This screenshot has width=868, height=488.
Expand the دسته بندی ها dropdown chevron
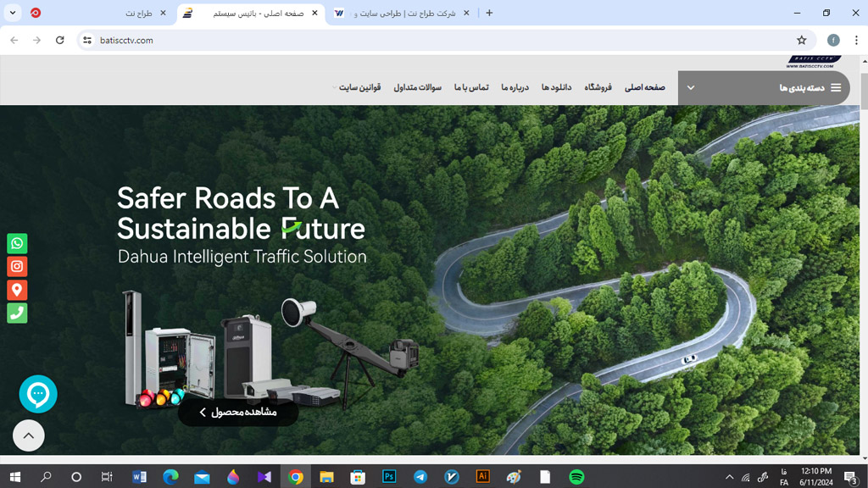(x=691, y=87)
